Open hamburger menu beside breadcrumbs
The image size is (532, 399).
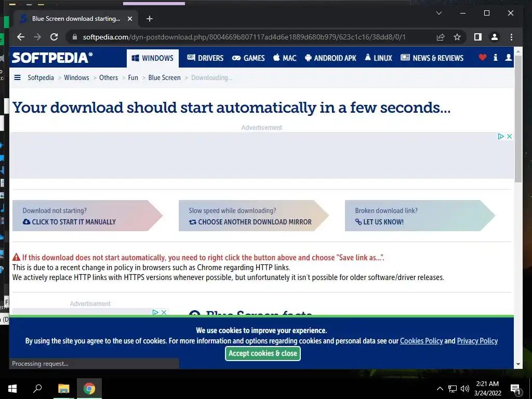pos(17,77)
